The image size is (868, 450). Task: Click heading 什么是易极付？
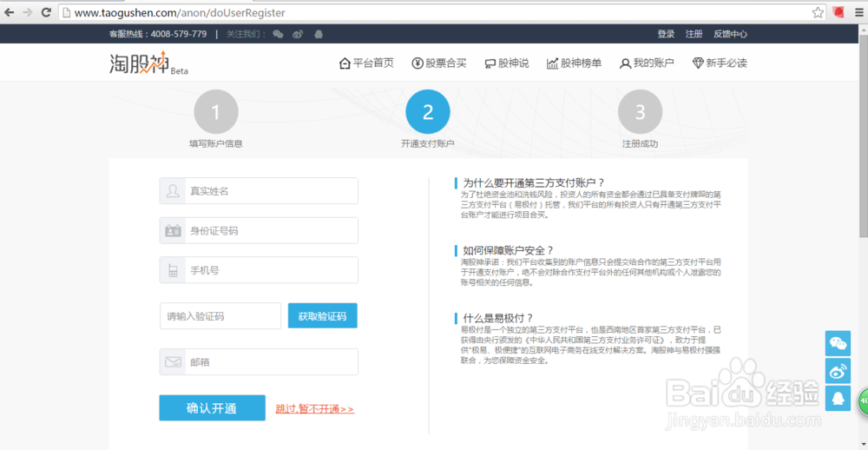(x=498, y=318)
